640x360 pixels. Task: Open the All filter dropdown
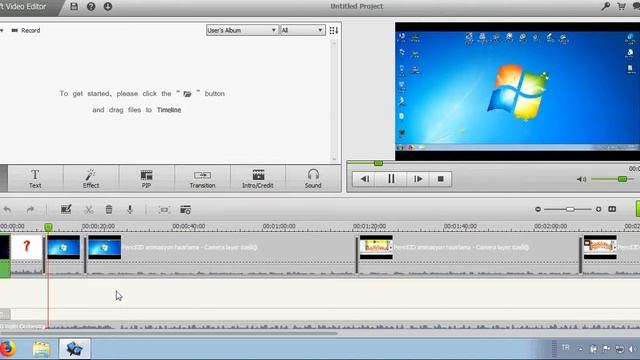pyautogui.click(x=302, y=30)
